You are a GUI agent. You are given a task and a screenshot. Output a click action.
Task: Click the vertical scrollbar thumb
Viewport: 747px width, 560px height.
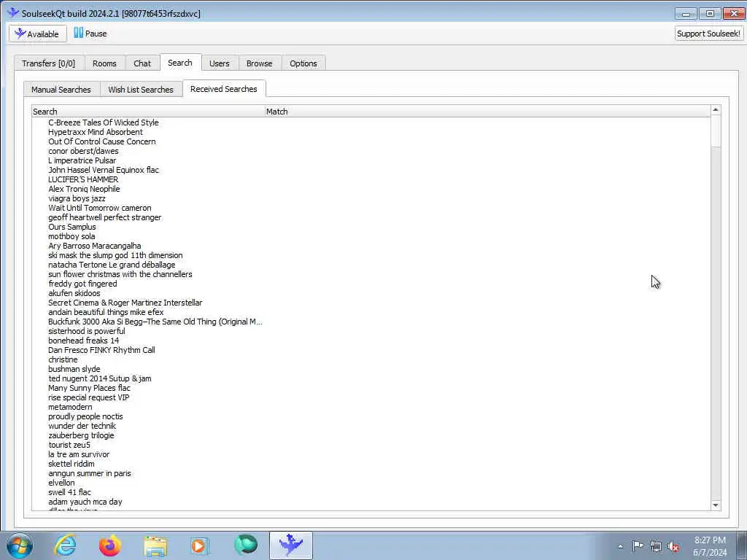[x=715, y=131]
